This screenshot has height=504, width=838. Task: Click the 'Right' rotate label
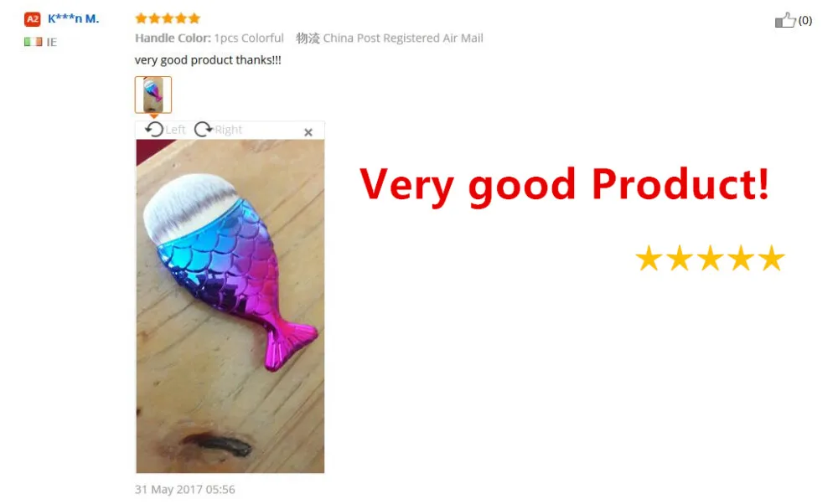coord(228,130)
